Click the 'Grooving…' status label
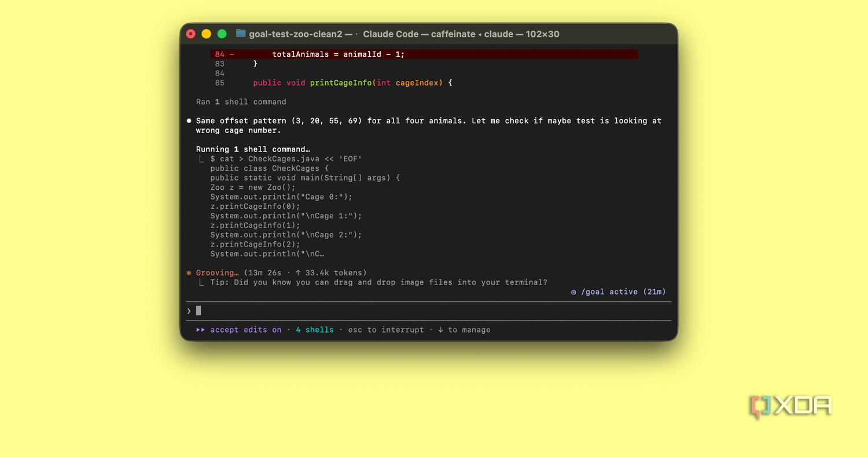Image resolution: width=868 pixels, height=457 pixels. (x=218, y=273)
